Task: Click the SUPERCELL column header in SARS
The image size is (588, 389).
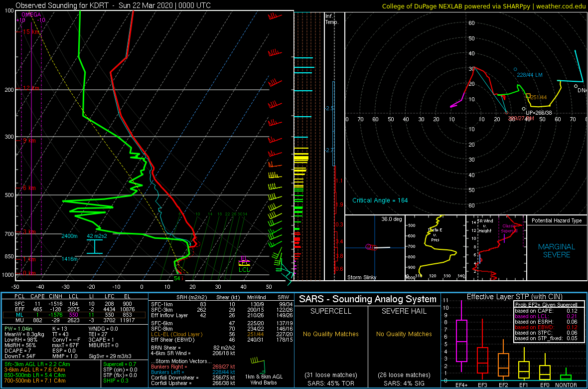Action: coord(331,312)
